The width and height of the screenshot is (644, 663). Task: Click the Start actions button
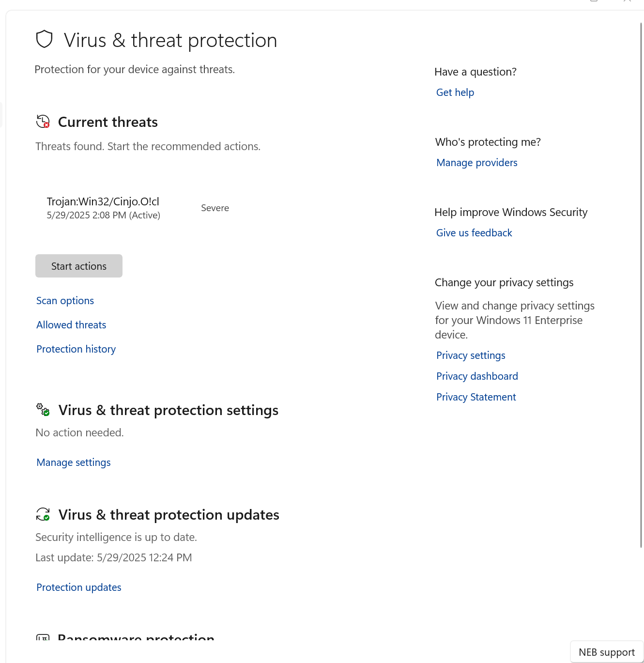click(78, 266)
